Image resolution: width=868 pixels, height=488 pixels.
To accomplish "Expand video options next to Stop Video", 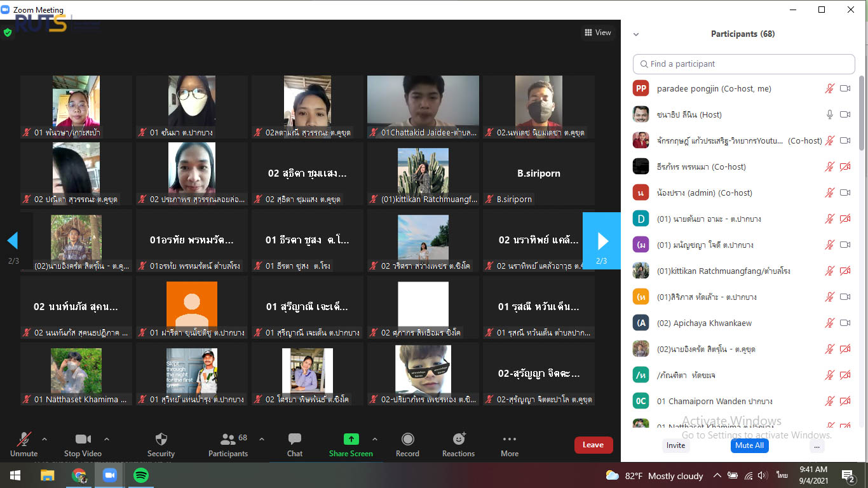I will point(106,439).
